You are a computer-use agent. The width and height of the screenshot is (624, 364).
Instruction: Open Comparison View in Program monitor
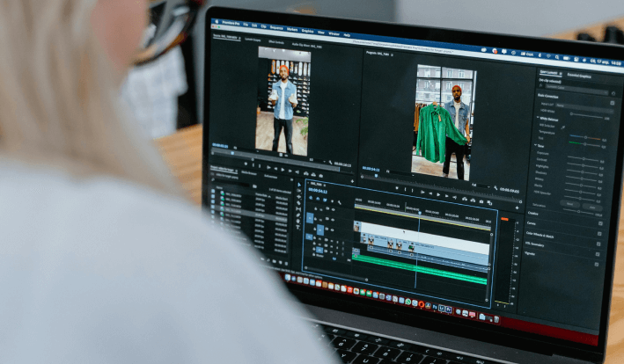click(489, 203)
